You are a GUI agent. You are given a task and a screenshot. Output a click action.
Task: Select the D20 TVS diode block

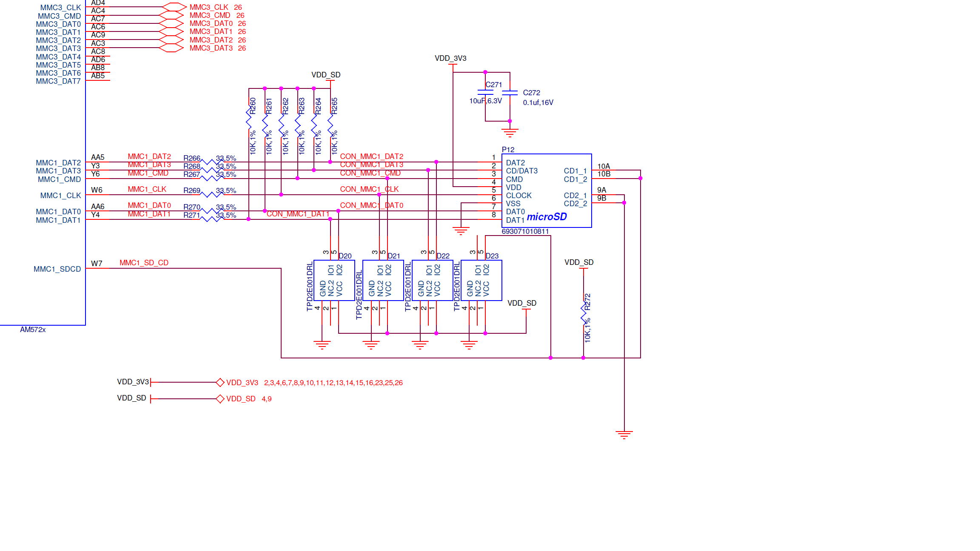click(x=334, y=280)
